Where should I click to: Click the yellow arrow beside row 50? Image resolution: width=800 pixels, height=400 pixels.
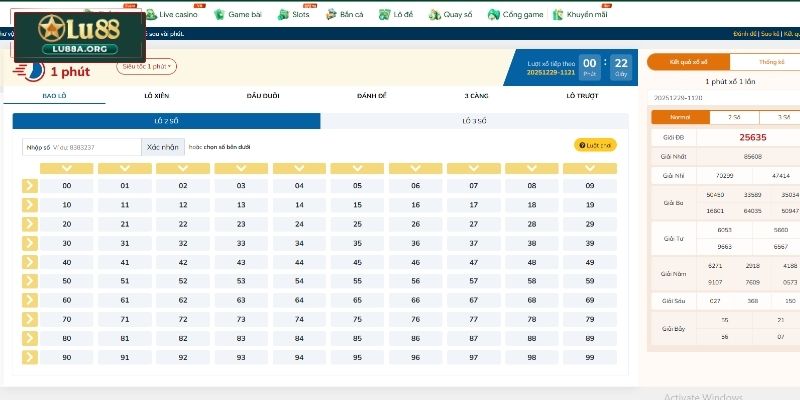29,281
